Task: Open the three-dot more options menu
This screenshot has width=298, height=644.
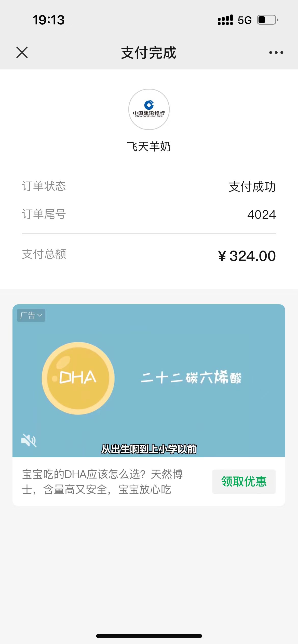Action: 276,53
